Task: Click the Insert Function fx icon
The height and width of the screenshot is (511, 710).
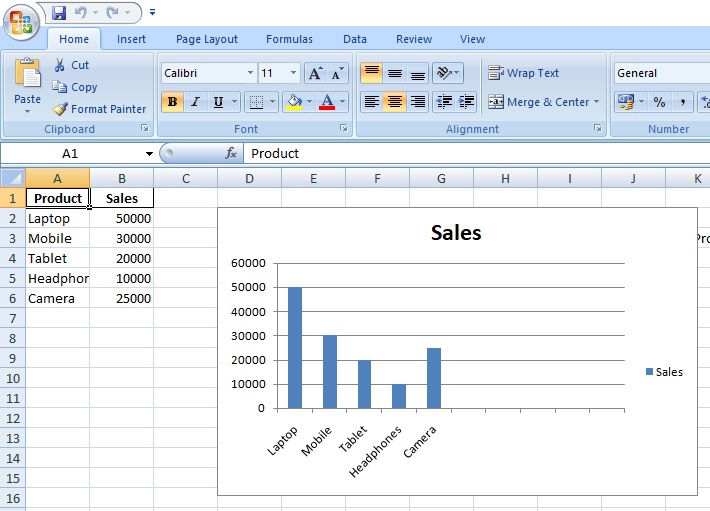Action: (x=231, y=153)
